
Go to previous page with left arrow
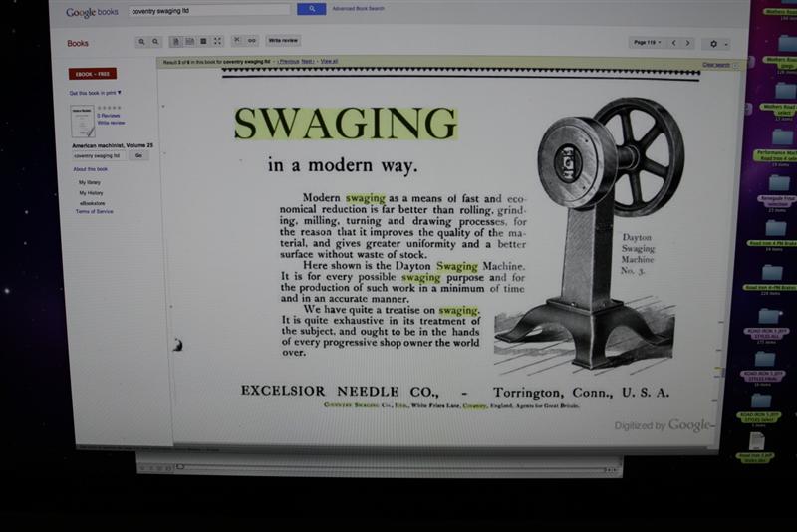click(674, 43)
